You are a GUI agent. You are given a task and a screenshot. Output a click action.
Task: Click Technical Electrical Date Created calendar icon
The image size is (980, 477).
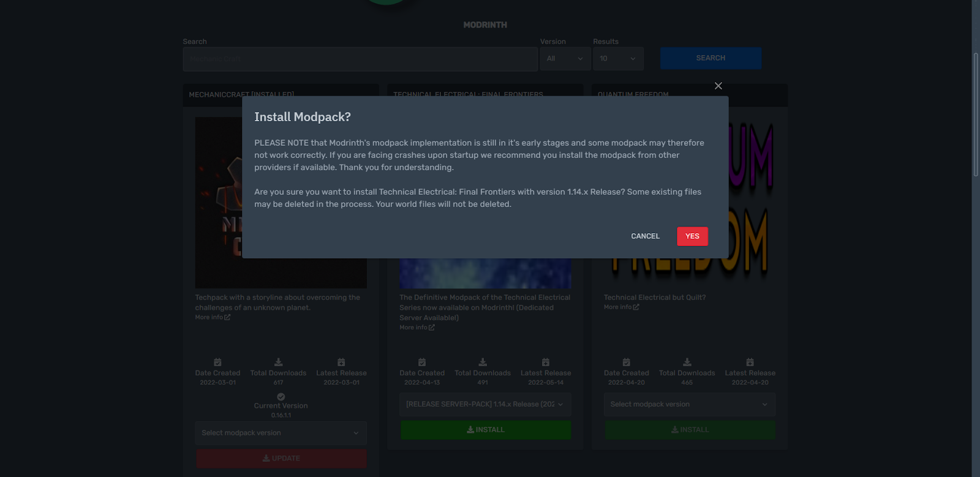422,362
